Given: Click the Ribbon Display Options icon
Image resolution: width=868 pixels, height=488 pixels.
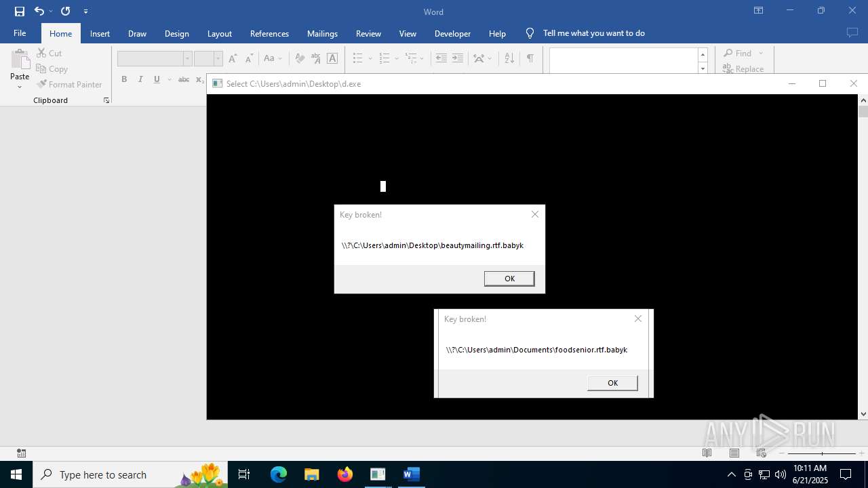Looking at the screenshot, I should 758,11.
